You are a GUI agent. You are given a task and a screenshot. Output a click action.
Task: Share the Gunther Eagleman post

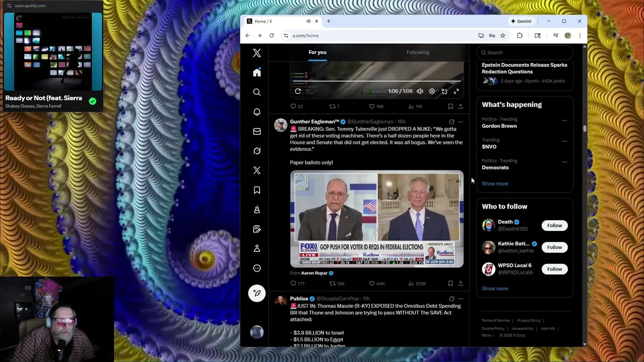tap(460, 284)
